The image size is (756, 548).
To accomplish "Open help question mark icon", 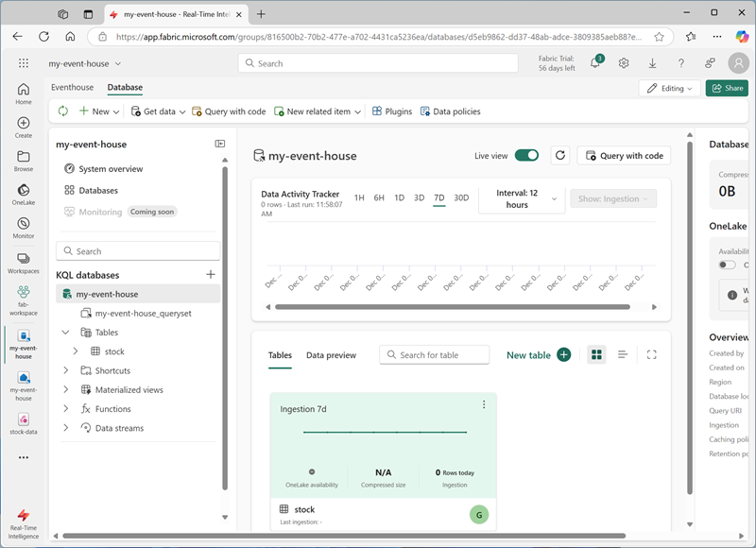I will click(x=680, y=63).
